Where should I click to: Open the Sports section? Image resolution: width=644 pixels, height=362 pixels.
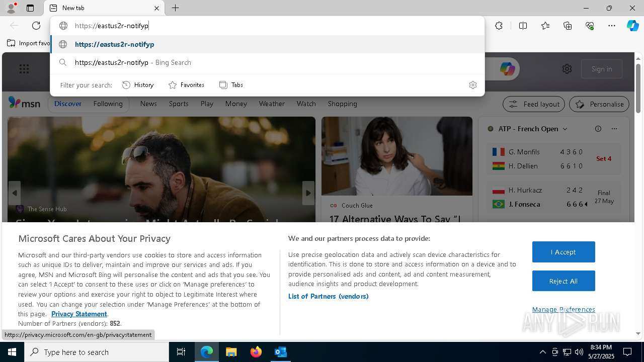pos(179,104)
